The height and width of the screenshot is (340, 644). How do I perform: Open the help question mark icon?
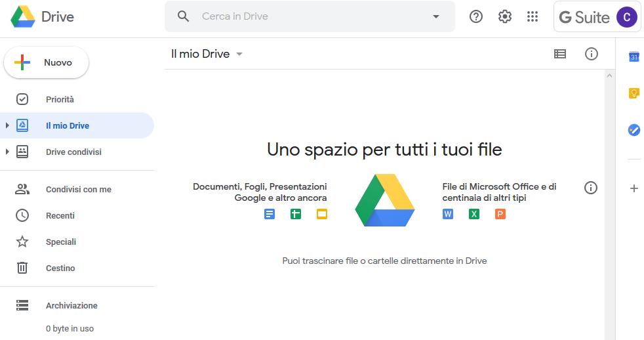click(x=476, y=16)
